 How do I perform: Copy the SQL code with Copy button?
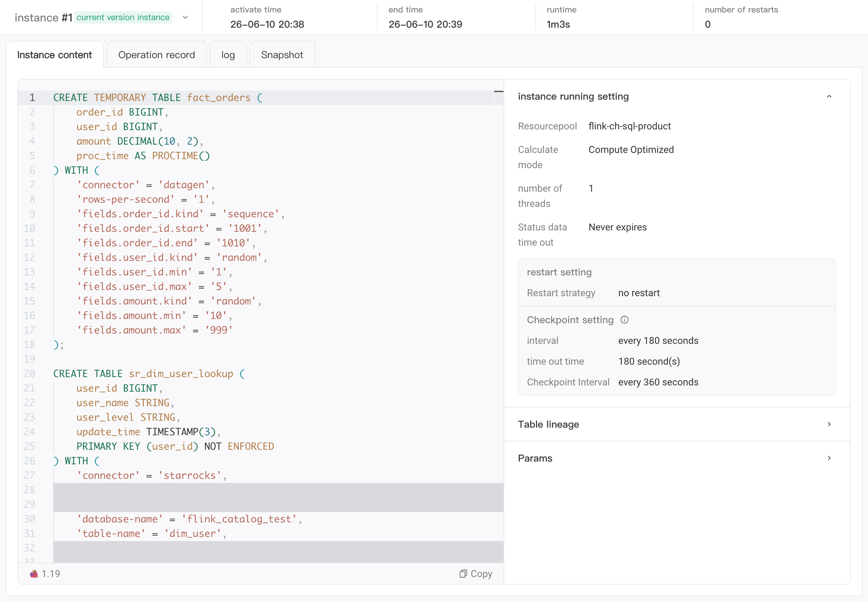476,574
